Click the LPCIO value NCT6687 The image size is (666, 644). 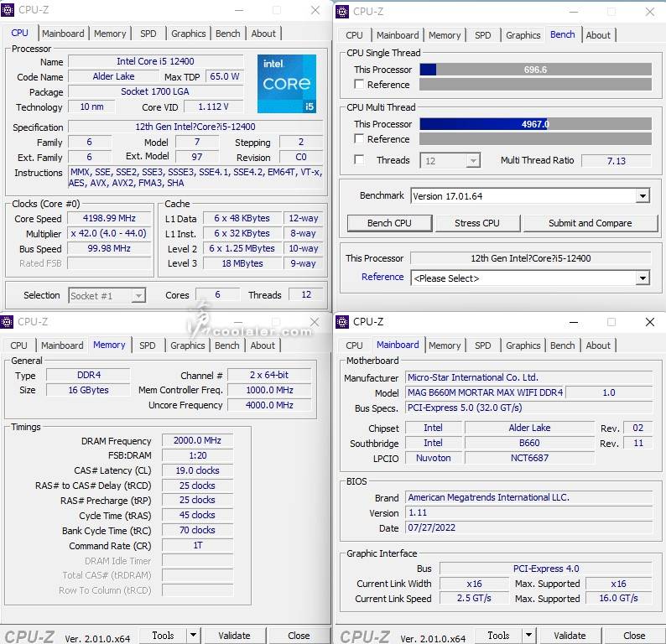click(x=529, y=458)
